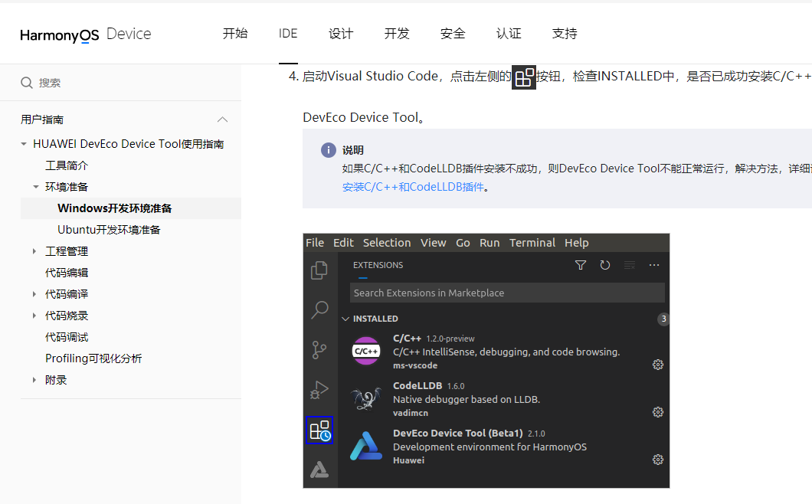This screenshot has width=812, height=504.
Task: Click the C/C++ extension logo
Action: click(366, 352)
